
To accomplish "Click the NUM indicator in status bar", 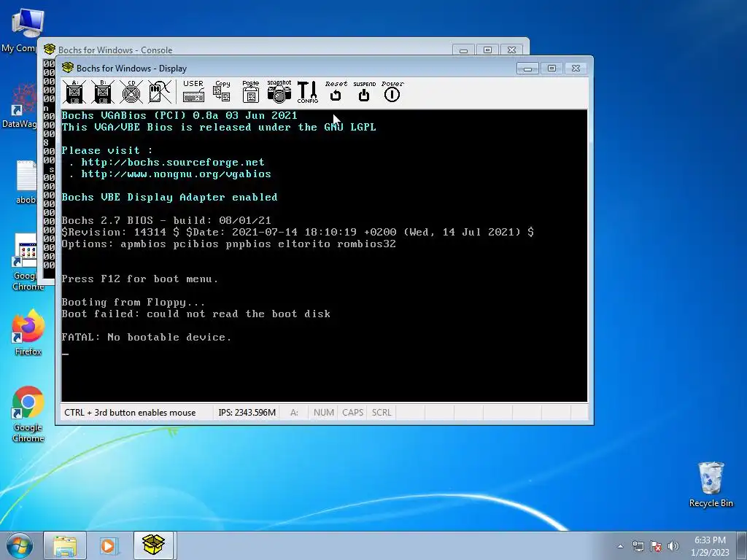I will [x=323, y=413].
